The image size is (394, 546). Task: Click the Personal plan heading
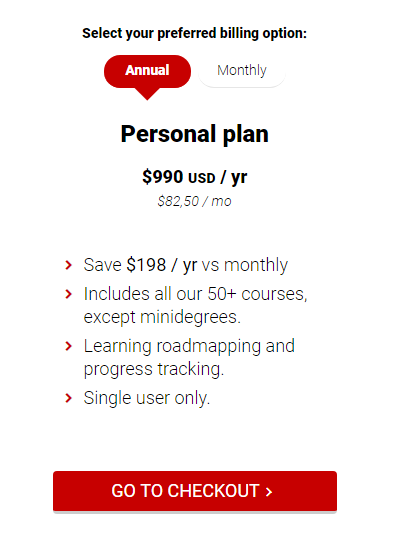tap(195, 134)
